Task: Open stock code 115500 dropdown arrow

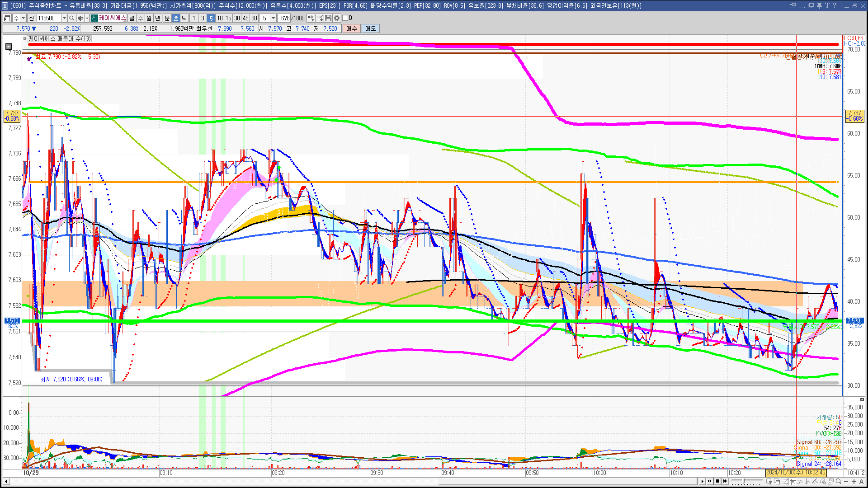Action: click(x=64, y=18)
